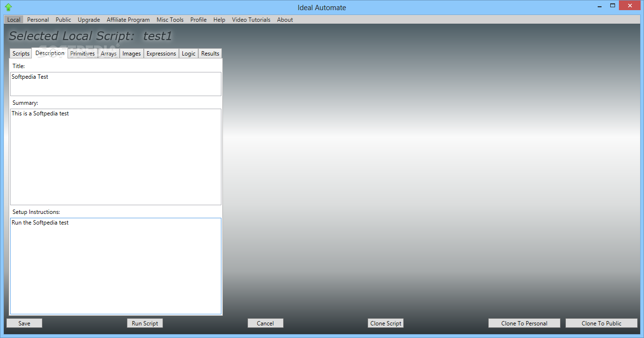Screen dimensions: 644x338
Task: Click into the Setup Instructions text area
Action: (x=116, y=266)
